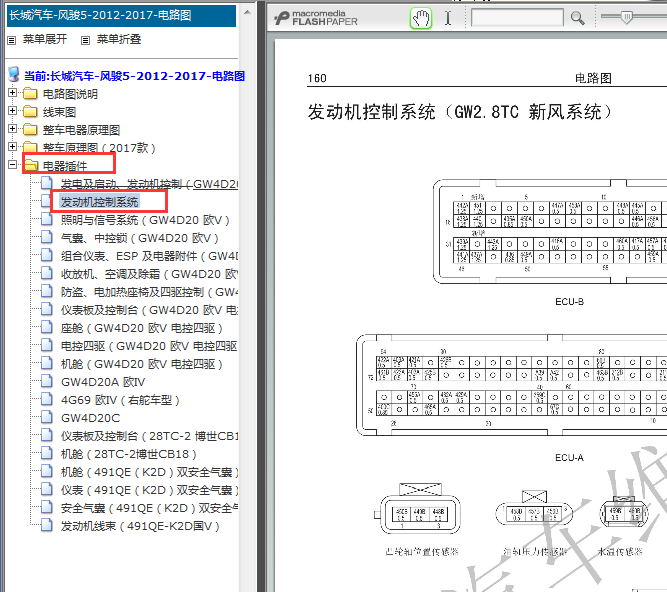The width and height of the screenshot is (667, 592).
Task: Click document icon beside 座舱 (GW4D20 欧V)
Action: pyautogui.click(x=46, y=327)
